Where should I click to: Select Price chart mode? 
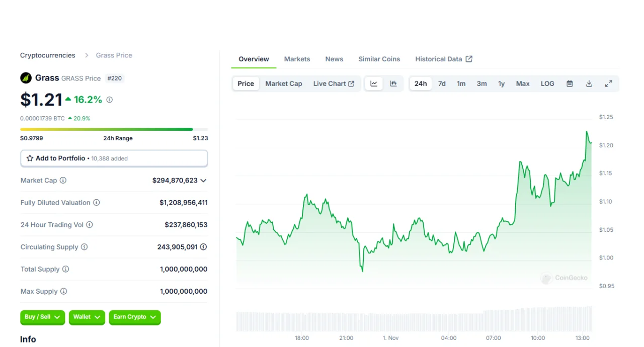(246, 83)
